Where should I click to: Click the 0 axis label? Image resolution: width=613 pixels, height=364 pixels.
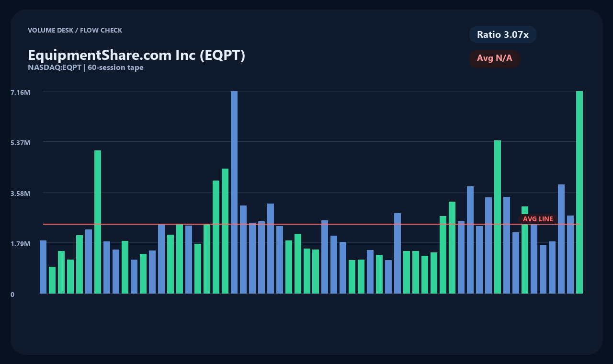click(x=12, y=295)
